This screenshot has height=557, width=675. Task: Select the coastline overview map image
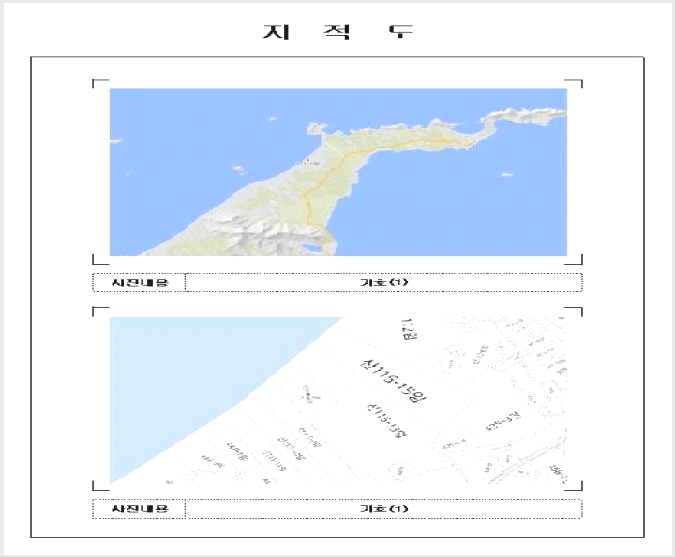tap(338, 172)
